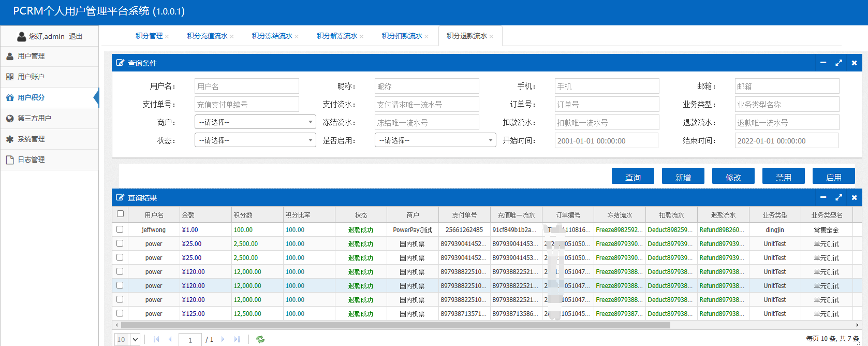
Task: Switch to the 积分管理 tab
Action: [149, 36]
